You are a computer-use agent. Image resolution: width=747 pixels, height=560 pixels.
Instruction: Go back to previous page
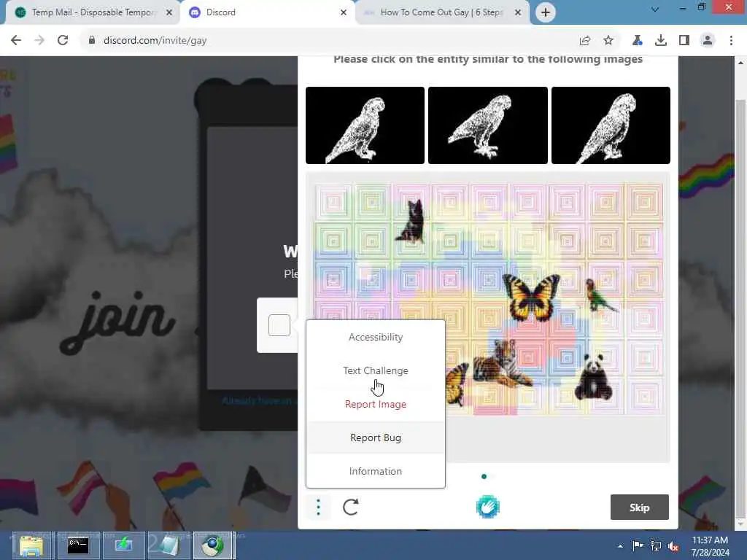click(x=16, y=41)
